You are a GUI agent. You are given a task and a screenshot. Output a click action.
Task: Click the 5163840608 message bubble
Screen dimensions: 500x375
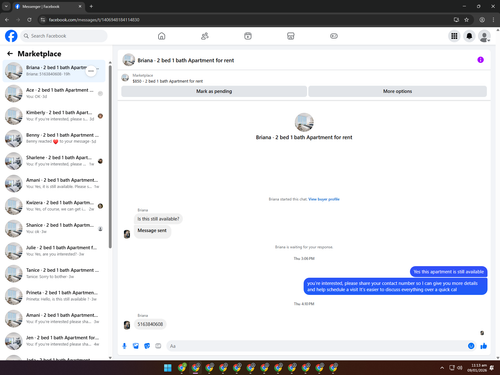pos(150,324)
